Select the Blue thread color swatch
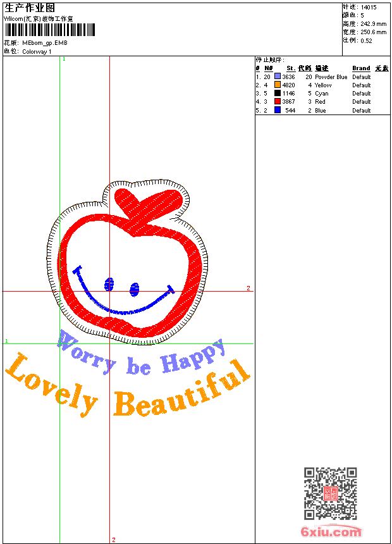This screenshot has height=544, width=392. pos(278,110)
